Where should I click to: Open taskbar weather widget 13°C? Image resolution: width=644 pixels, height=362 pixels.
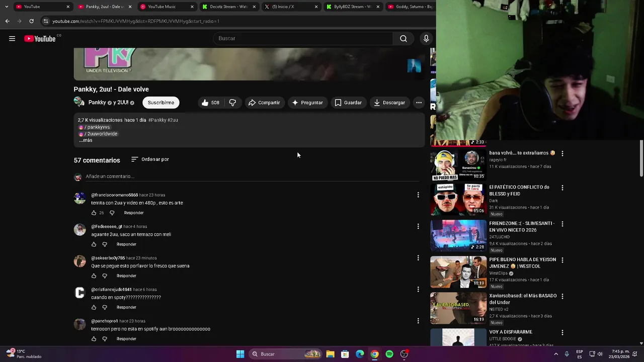(x=24, y=354)
